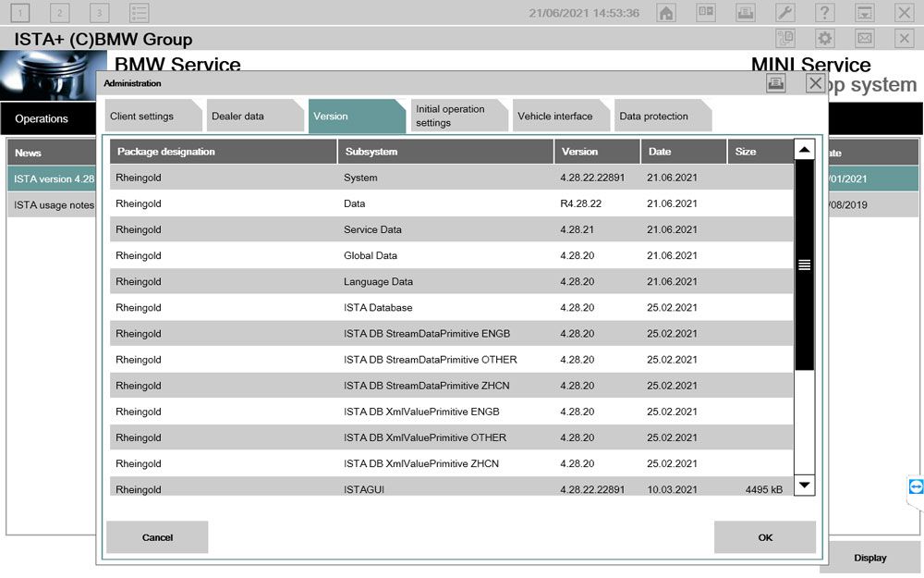Click the Cancel button

(157, 537)
